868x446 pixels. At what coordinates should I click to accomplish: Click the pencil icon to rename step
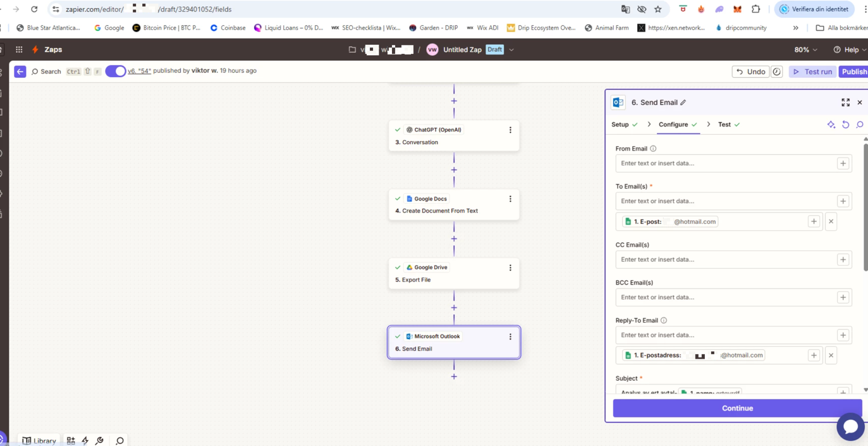(x=683, y=102)
